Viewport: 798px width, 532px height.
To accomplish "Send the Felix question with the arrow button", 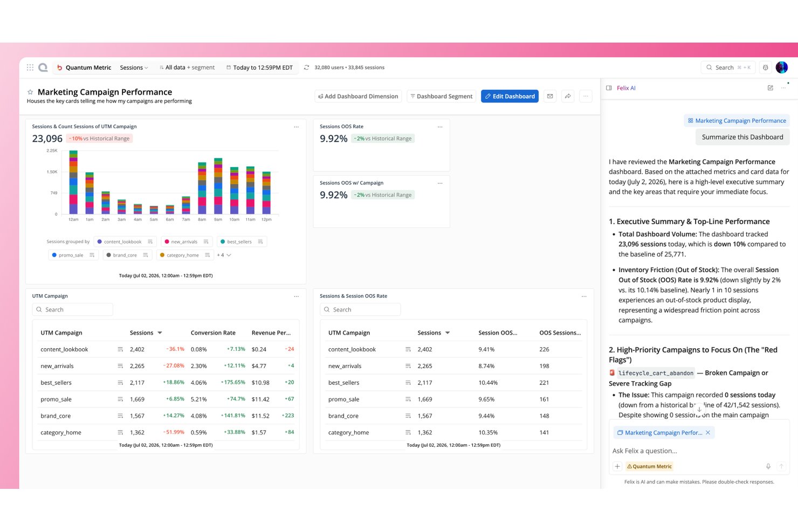I will 781,466.
